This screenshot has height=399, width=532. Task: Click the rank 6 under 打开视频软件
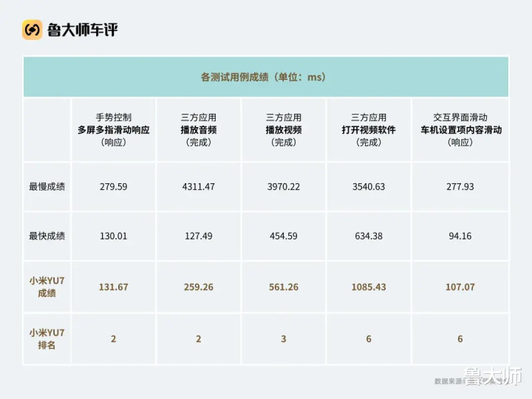[369, 339]
